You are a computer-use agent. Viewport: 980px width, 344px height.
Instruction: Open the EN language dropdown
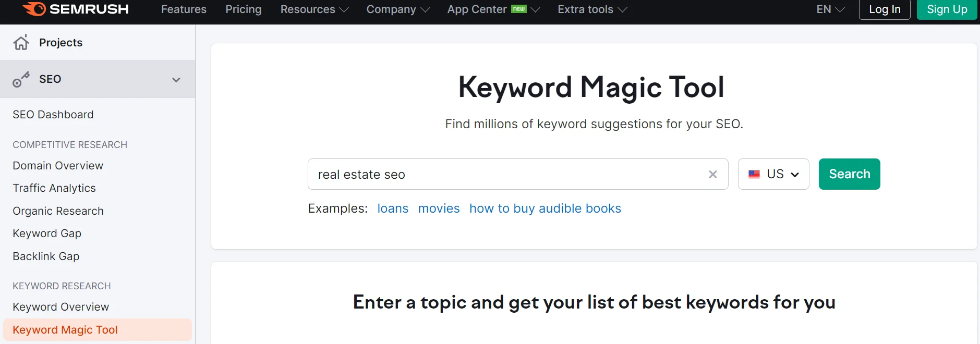tap(829, 9)
